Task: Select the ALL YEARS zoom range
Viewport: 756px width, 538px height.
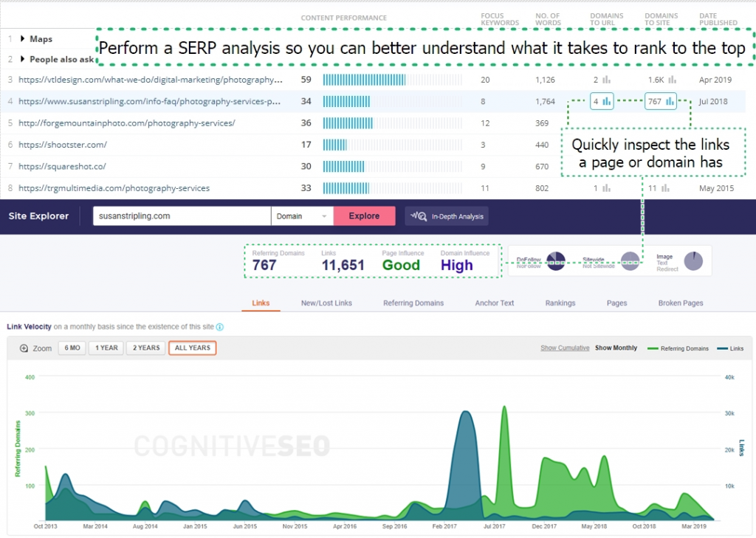Action: coord(193,348)
